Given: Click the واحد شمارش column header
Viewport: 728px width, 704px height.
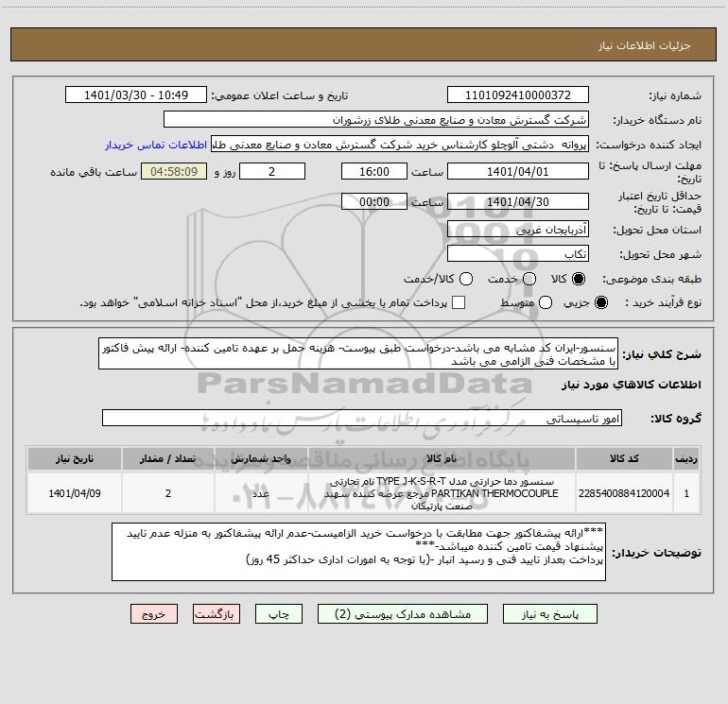Looking at the screenshot, I should click(x=261, y=458).
